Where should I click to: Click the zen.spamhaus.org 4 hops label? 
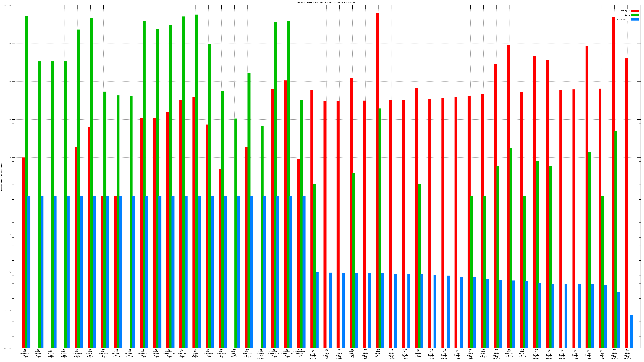click(x=130, y=353)
